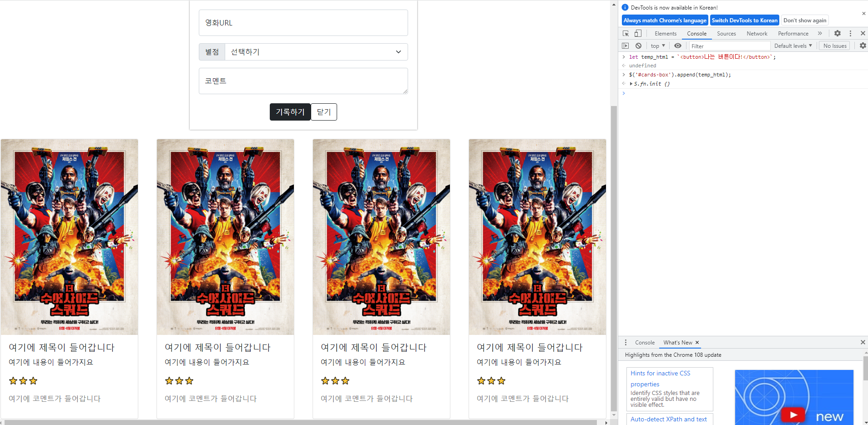Click Switch DevTools to Korean button
The height and width of the screenshot is (425, 868).
pyautogui.click(x=744, y=20)
